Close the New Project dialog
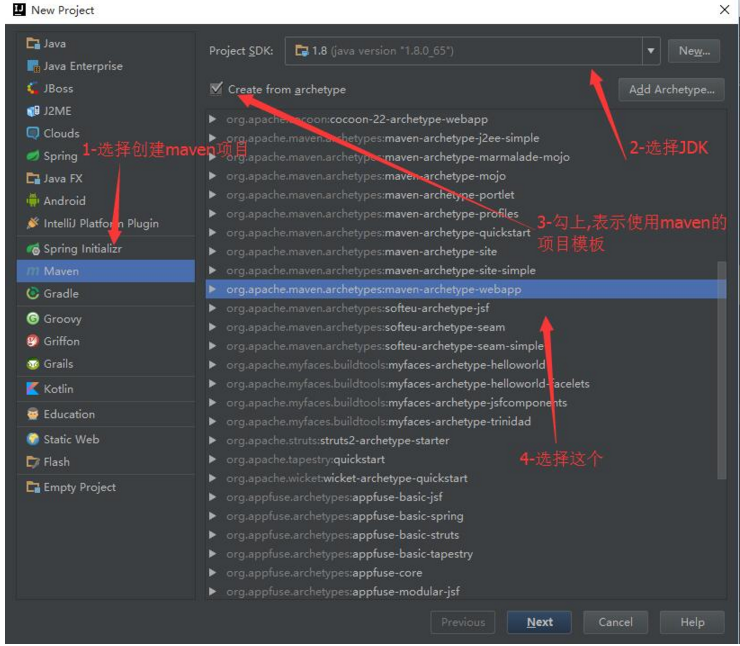The height and width of the screenshot is (646, 740). 725,9
